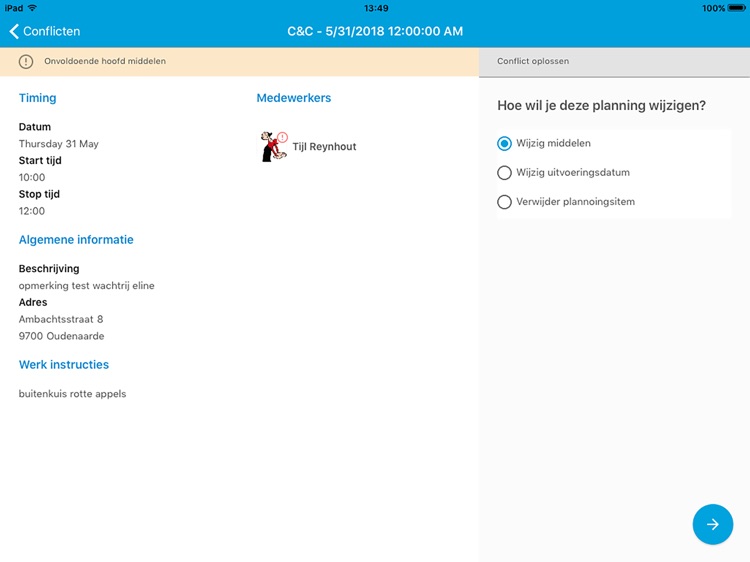750x562 pixels.
Task: Tap the blue next arrow button
Action: (713, 524)
